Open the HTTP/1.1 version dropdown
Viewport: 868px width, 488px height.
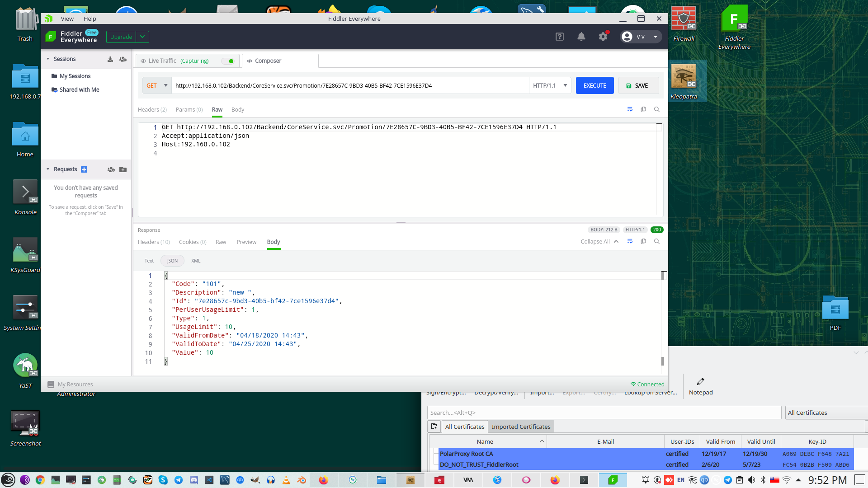click(x=550, y=85)
